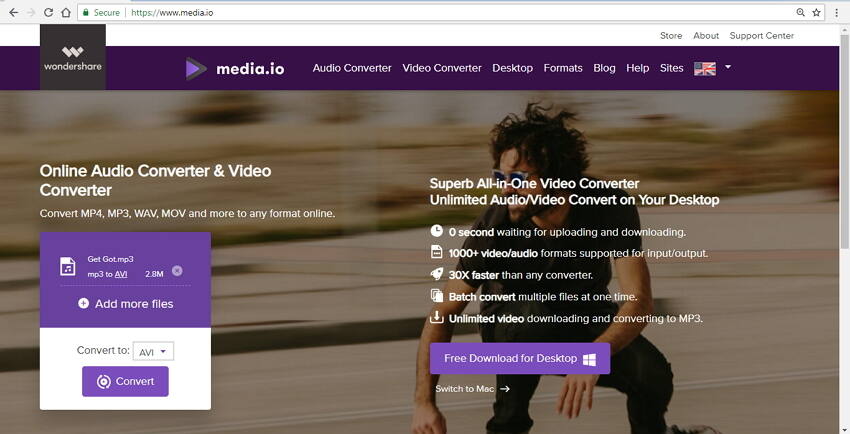Click the media.io play logo
This screenshot has height=434, width=850.
[196, 69]
